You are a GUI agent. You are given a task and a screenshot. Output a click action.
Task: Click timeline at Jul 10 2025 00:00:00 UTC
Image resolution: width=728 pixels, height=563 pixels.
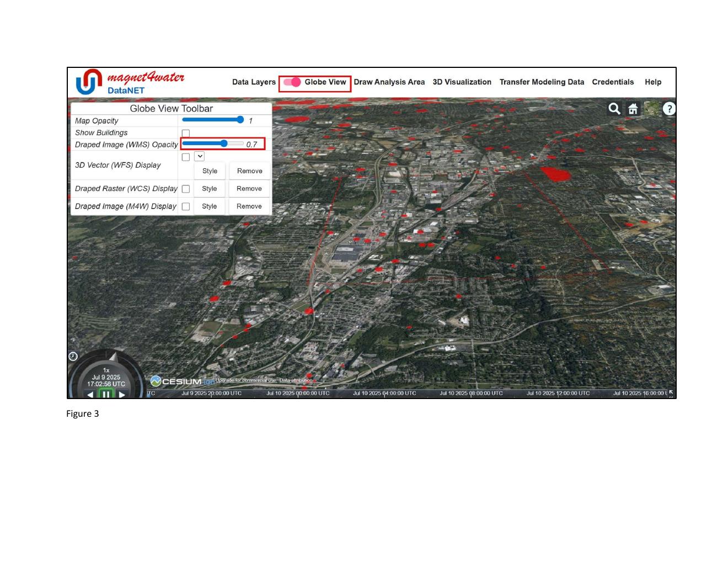298,394
